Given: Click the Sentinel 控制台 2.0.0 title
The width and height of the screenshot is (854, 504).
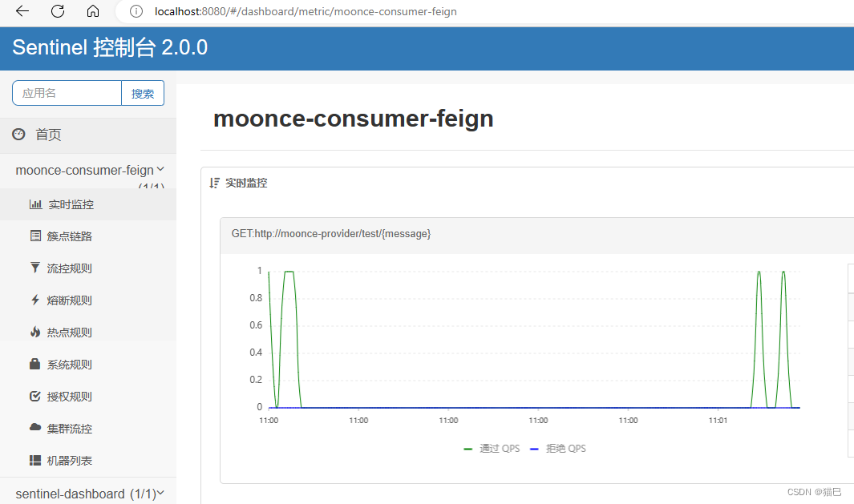Looking at the screenshot, I should (110, 47).
